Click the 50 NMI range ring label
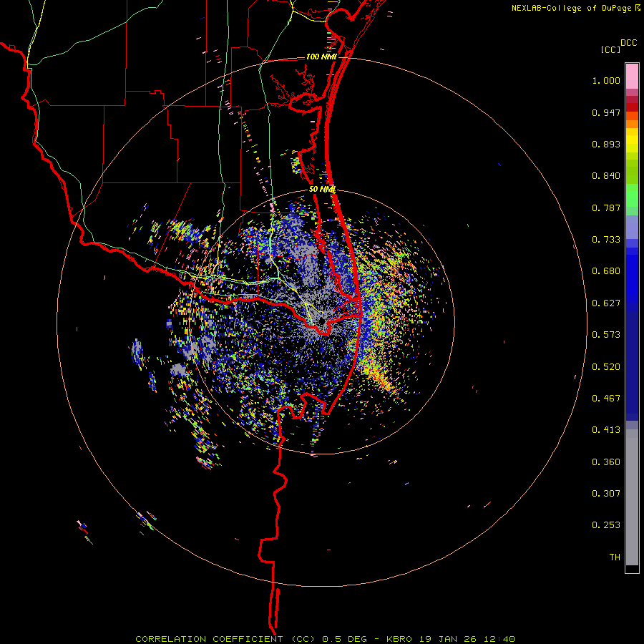The image size is (644, 644). [323, 190]
